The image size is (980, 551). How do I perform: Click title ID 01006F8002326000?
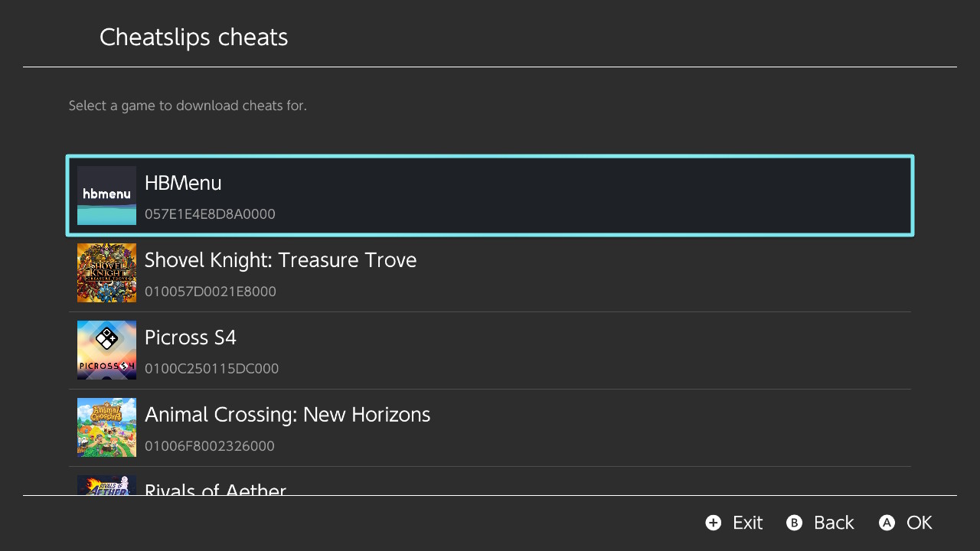pyautogui.click(x=210, y=446)
